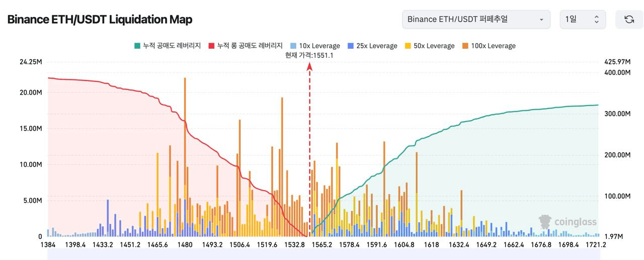Click the yellow 50x legend swatch
The image size is (644, 260).
coord(408,46)
